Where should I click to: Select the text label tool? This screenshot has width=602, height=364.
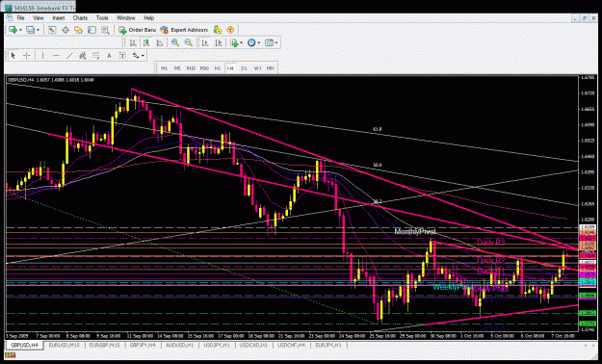122,56
